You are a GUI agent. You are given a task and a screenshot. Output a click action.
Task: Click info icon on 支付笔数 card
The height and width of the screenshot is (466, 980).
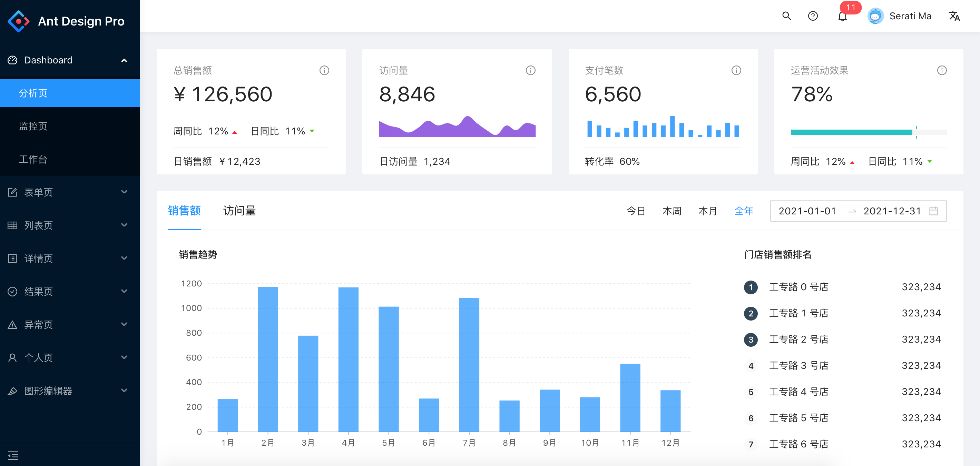pyautogui.click(x=736, y=70)
